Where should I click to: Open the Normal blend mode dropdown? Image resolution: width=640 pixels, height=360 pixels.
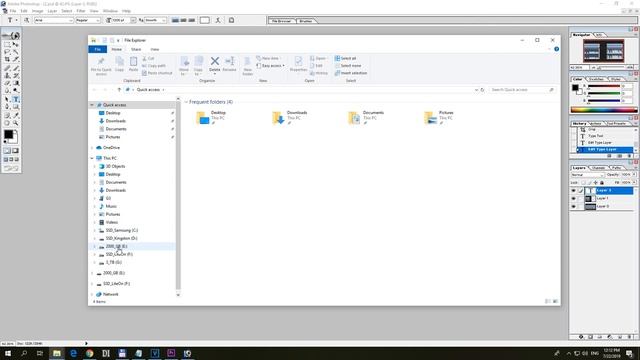click(x=587, y=175)
